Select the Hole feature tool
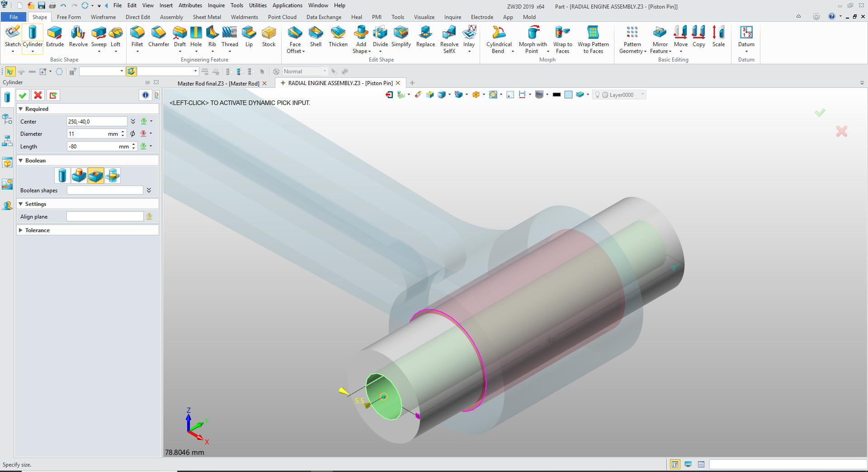This screenshot has width=868, height=472. click(196, 36)
